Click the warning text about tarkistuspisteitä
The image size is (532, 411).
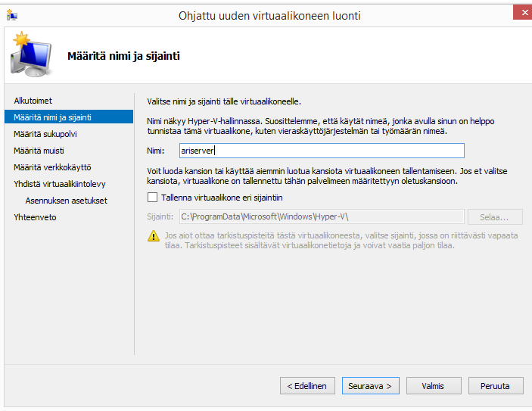tap(341, 240)
